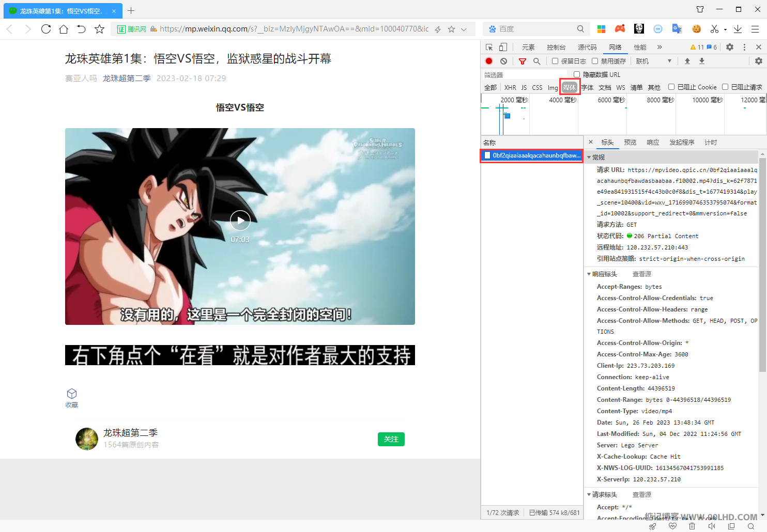This screenshot has width=767, height=532.
Task: Toggle the red network filter funnel
Action: [x=523, y=61]
